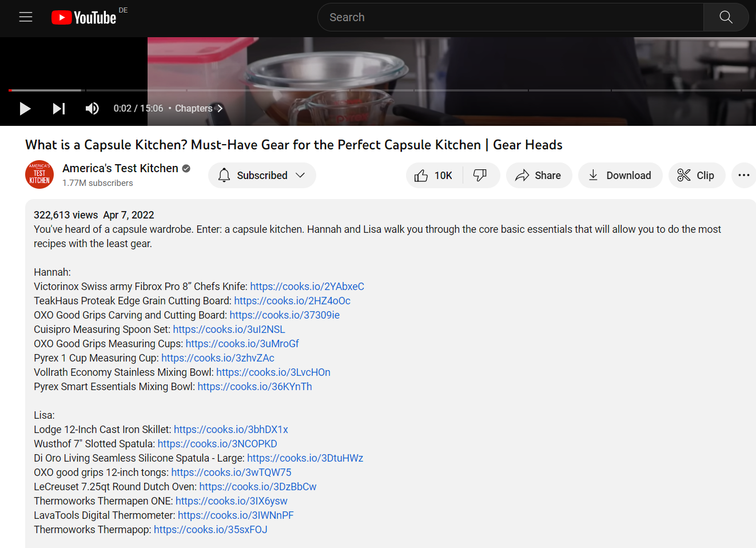Open Lodge Cast Iron Skillet link
This screenshot has height=548, width=756.
231,430
